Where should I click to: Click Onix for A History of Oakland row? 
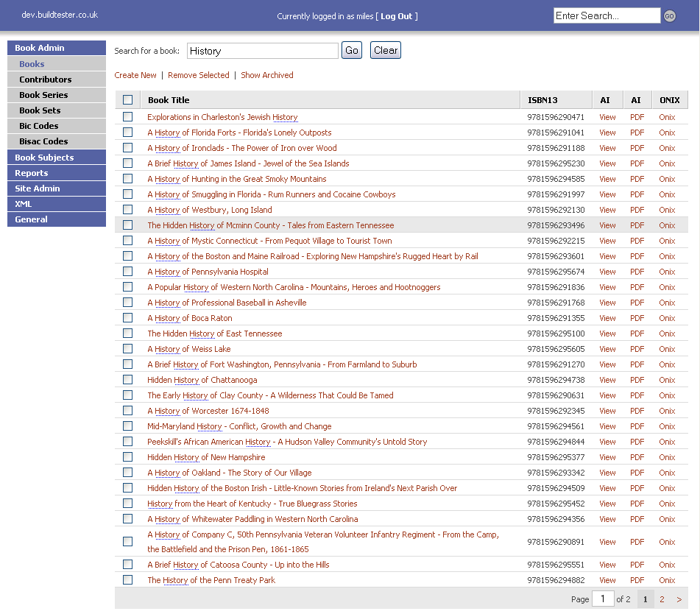click(667, 473)
